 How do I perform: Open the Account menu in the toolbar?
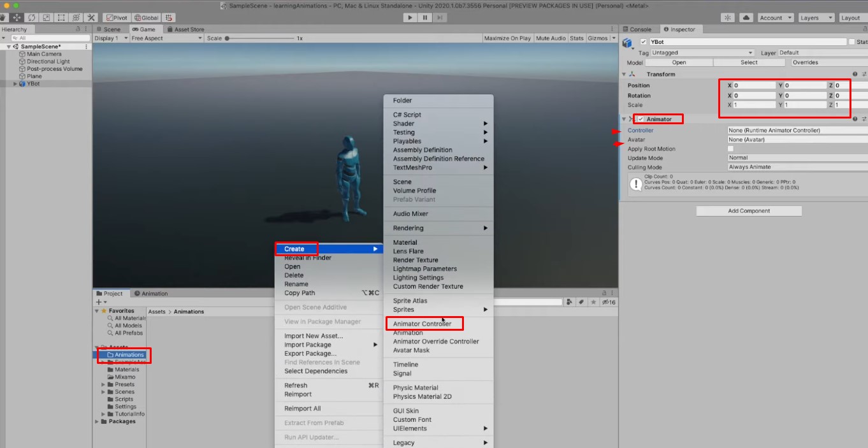click(x=775, y=17)
